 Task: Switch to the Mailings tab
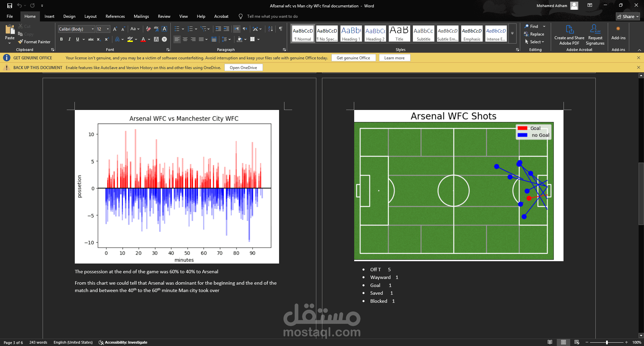[x=141, y=16]
